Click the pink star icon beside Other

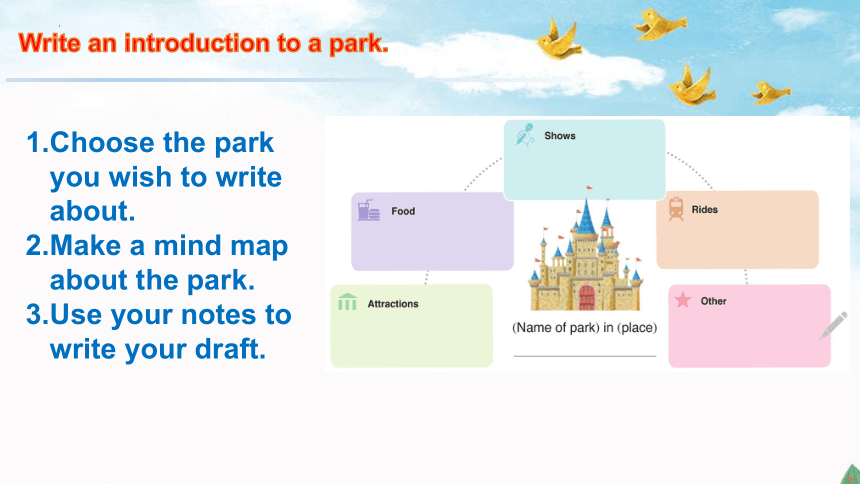click(x=683, y=300)
